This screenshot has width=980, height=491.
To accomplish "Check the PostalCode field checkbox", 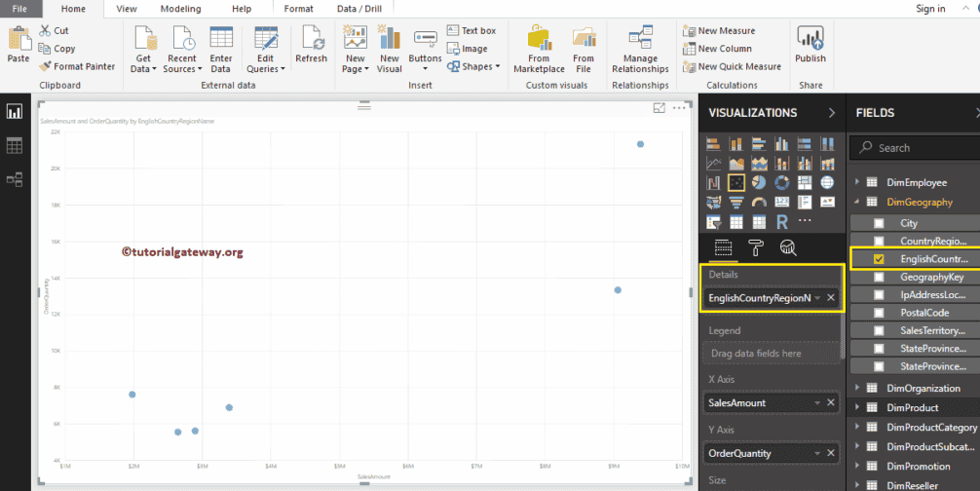I will click(879, 313).
